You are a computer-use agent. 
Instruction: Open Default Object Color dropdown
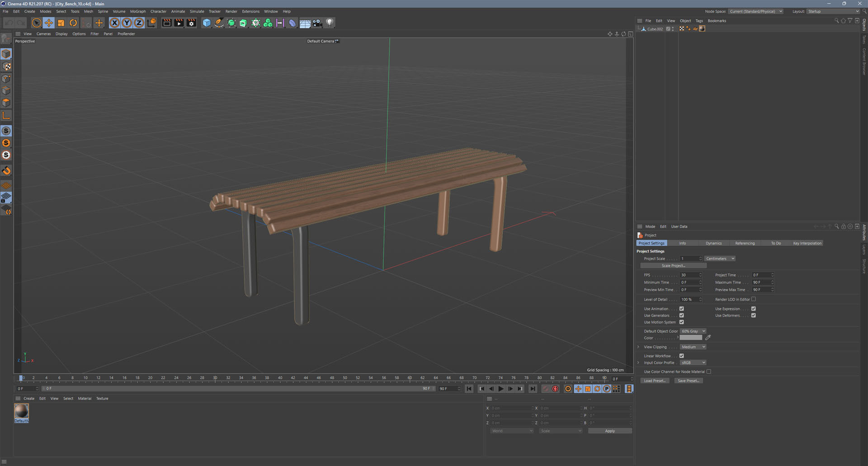point(693,331)
